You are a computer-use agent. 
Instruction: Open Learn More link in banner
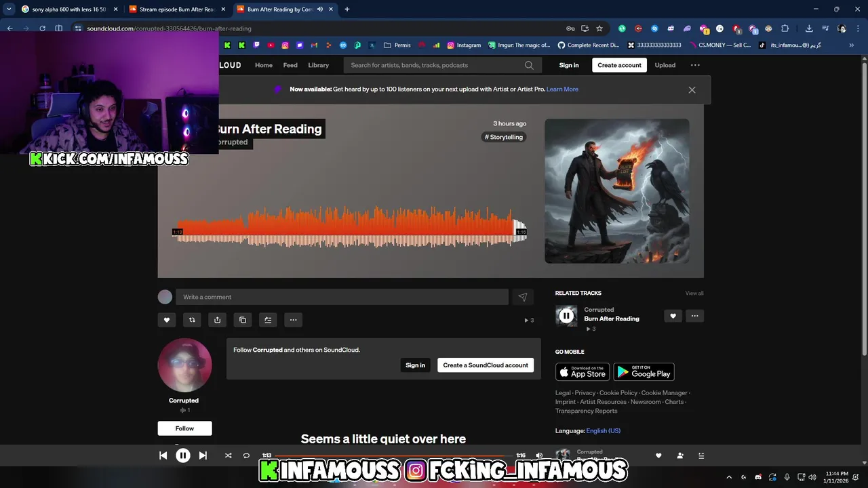pyautogui.click(x=562, y=89)
